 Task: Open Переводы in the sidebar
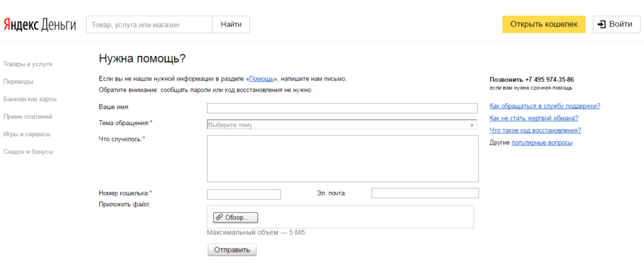tap(18, 82)
